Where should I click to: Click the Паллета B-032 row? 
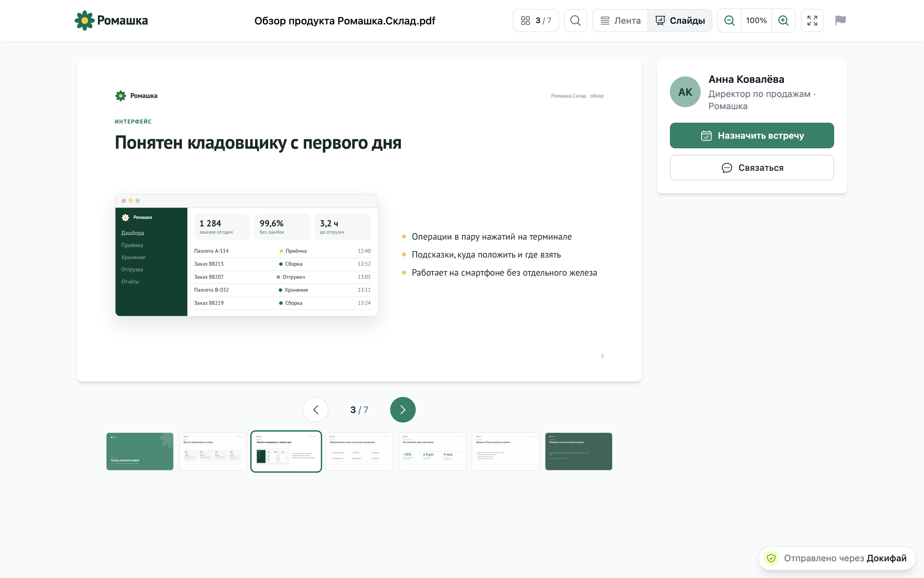(x=283, y=290)
